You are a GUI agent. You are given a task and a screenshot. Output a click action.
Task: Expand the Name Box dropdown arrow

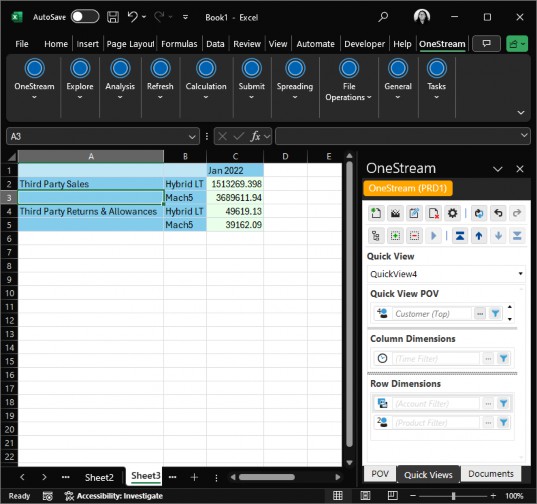tap(192, 137)
